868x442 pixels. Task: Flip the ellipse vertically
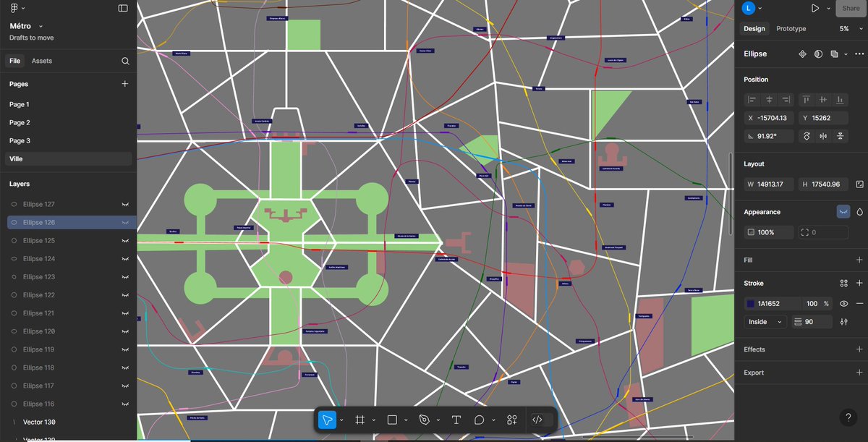pos(841,136)
